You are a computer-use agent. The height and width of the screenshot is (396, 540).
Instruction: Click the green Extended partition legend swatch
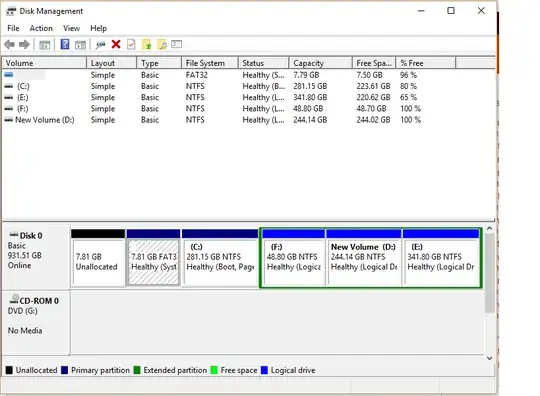coord(137,370)
